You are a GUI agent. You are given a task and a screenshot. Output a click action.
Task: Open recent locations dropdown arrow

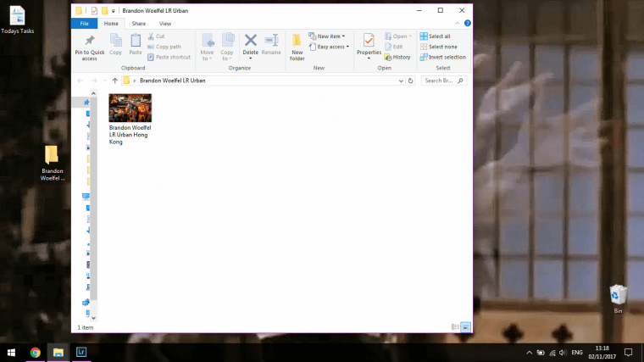coord(105,81)
